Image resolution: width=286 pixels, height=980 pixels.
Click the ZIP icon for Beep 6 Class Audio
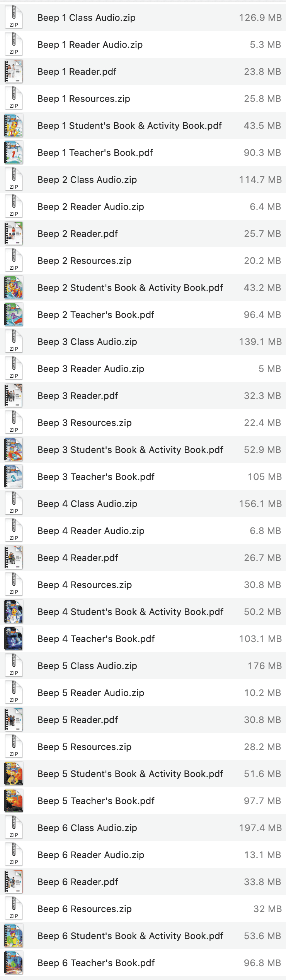coord(14,828)
